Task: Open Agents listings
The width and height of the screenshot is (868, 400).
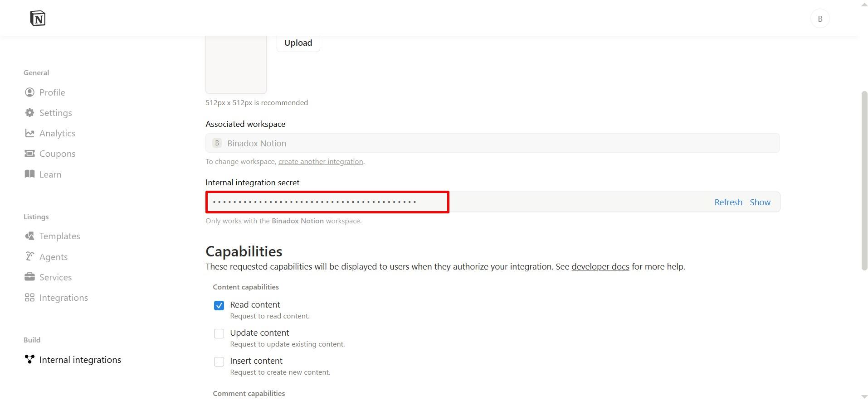Action: tap(54, 257)
